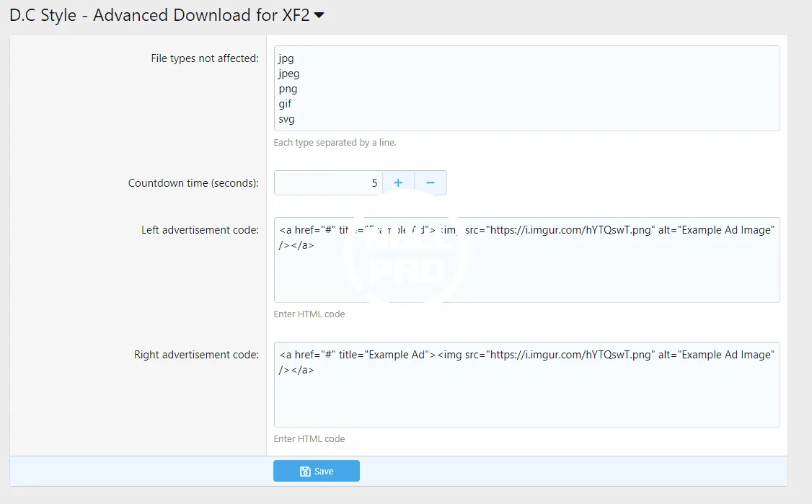Click the 'File types not affected' label

204,58
